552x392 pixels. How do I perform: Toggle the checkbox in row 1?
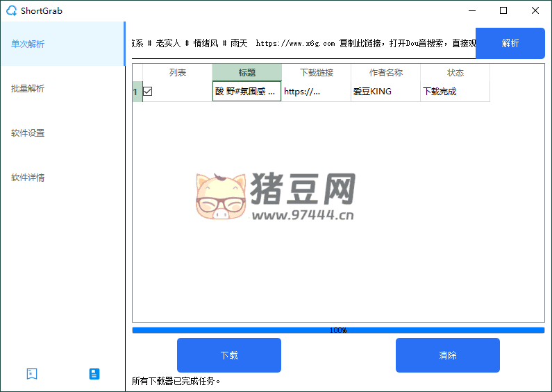click(x=148, y=91)
